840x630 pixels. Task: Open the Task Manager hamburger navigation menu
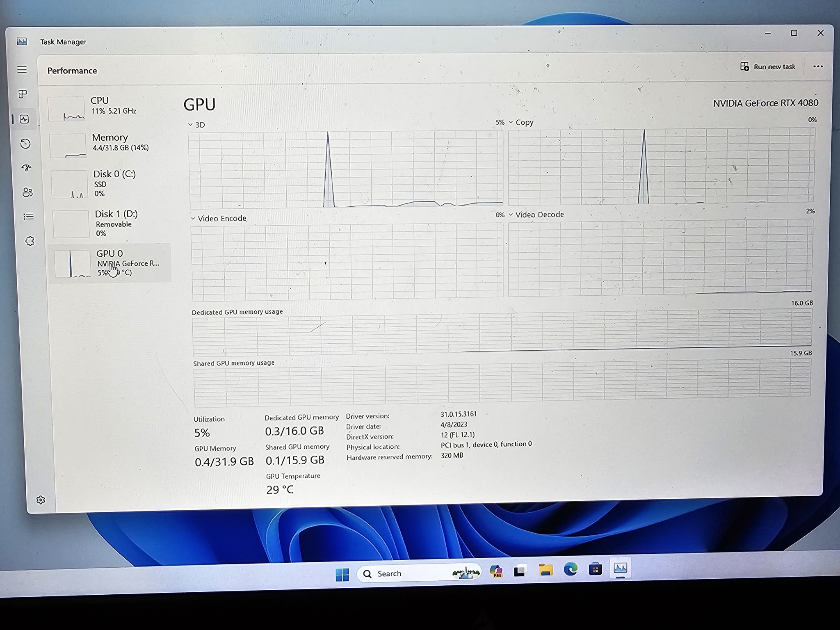[x=22, y=69]
